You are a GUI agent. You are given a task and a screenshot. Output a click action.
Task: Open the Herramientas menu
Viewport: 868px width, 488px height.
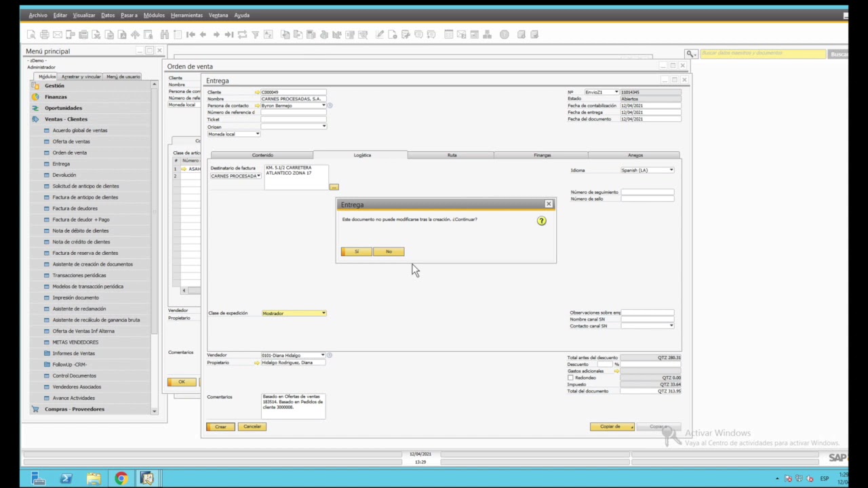pos(186,15)
